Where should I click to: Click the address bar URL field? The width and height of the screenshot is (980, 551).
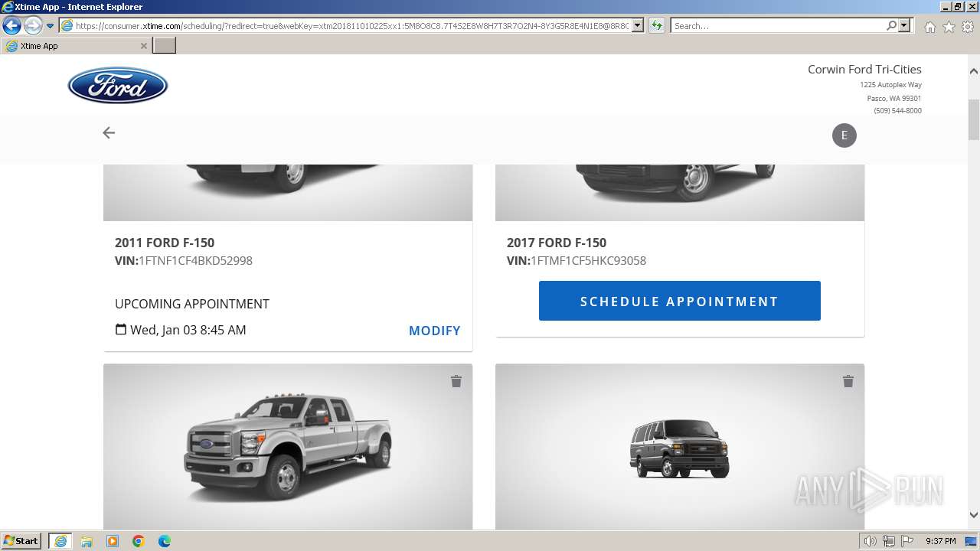click(x=352, y=25)
